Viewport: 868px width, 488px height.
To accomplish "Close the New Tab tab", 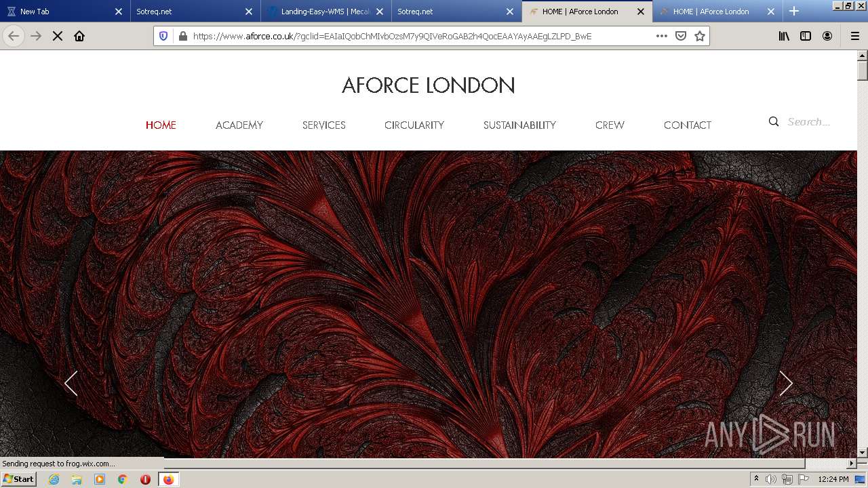I will coord(119,12).
